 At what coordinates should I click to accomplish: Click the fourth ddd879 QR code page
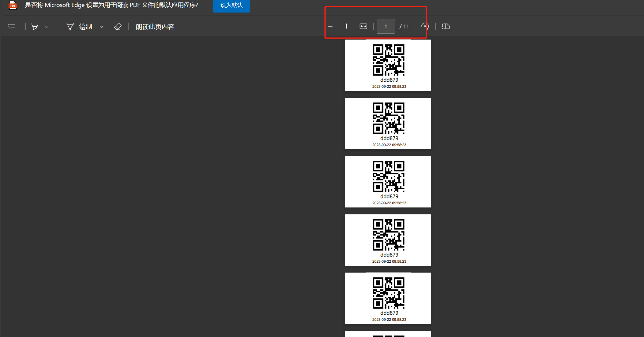point(388,240)
